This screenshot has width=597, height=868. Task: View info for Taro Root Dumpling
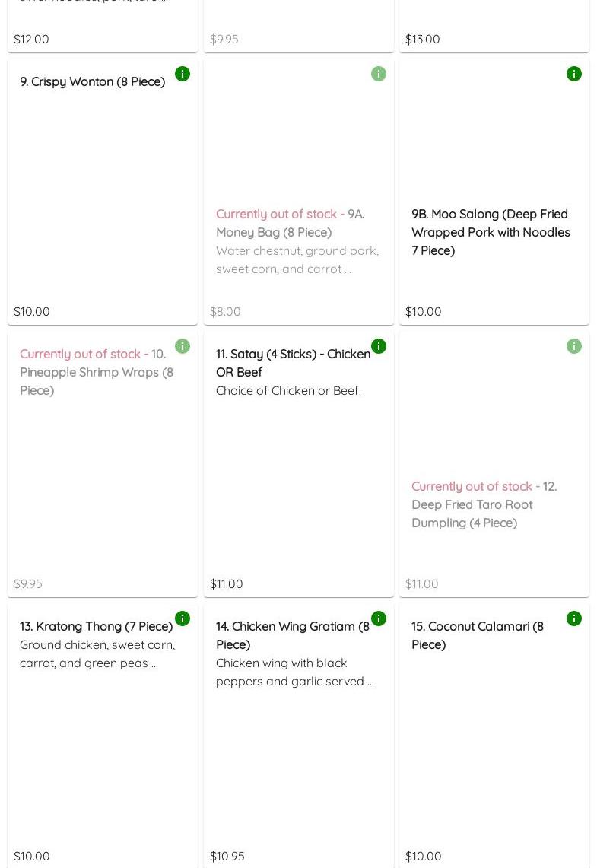click(x=574, y=346)
